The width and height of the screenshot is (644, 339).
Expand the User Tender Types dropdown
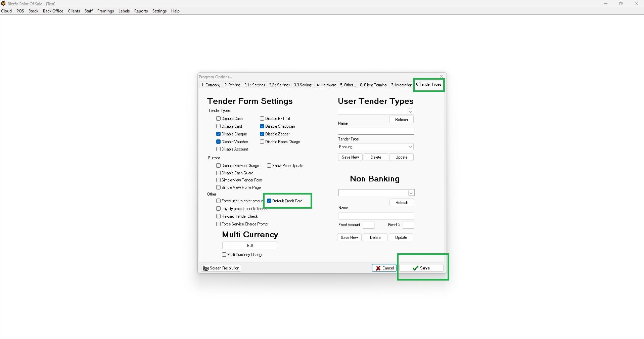coord(410,111)
